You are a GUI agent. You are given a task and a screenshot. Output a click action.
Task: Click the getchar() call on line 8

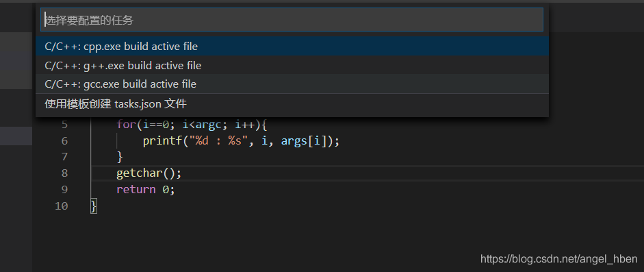coord(149,173)
